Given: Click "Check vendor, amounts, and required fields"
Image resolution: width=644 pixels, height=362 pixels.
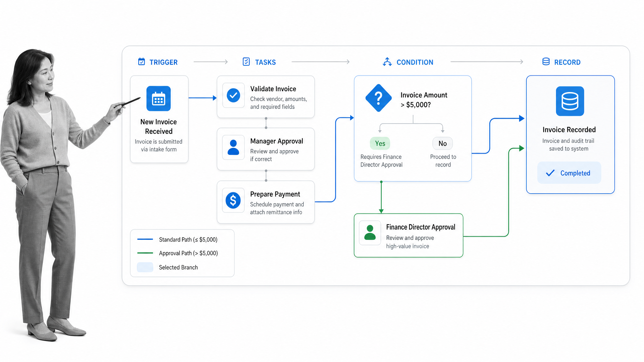Looking at the screenshot, I should click(278, 103).
